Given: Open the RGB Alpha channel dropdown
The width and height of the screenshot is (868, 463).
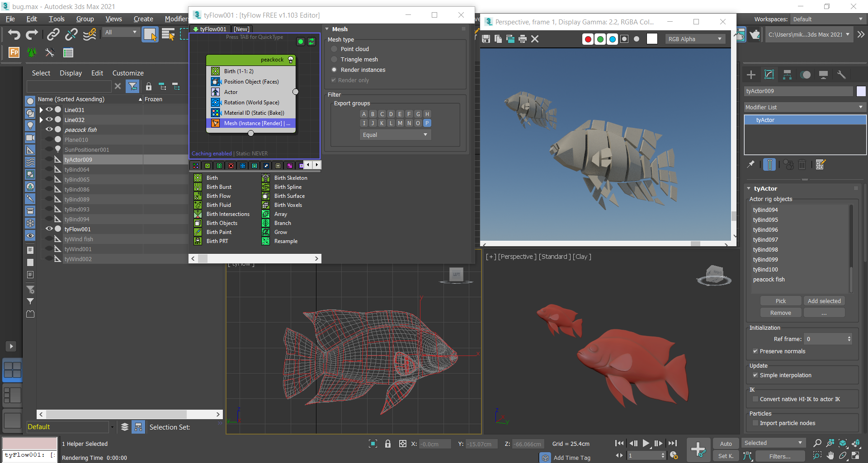Looking at the screenshot, I should click(695, 39).
